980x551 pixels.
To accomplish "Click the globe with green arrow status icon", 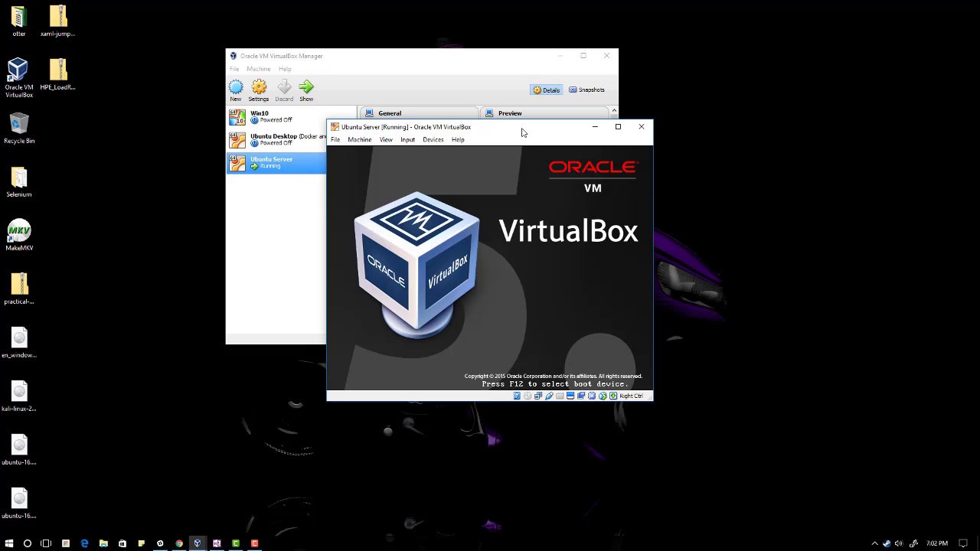I will click(603, 396).
